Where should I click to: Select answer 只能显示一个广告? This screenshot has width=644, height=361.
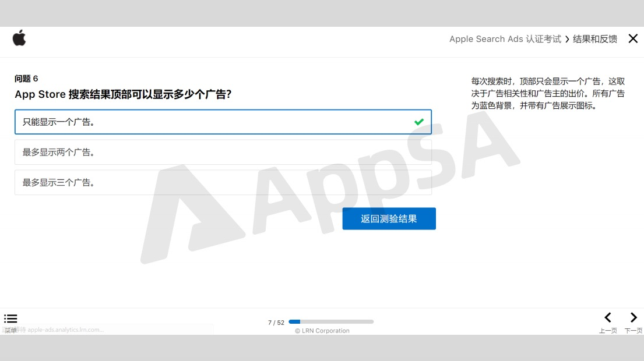point(223,122)
